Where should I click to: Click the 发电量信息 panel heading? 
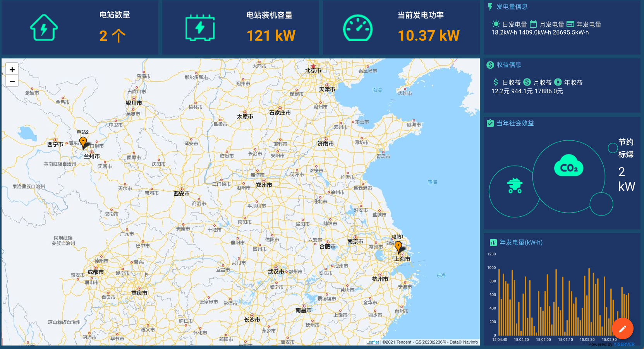[512, 7]
